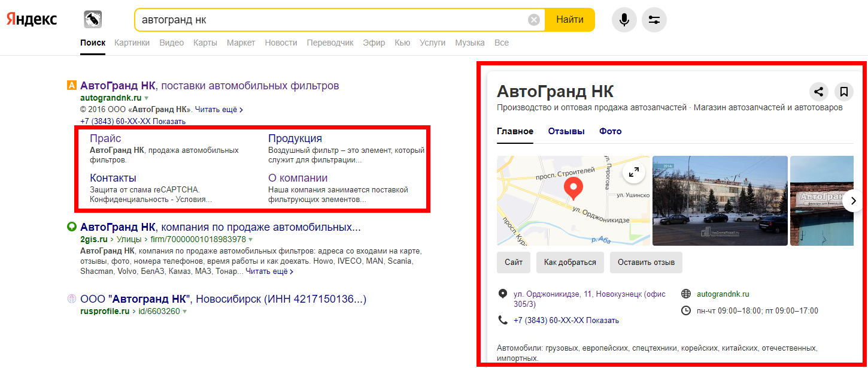Open the Продукция sitelink
Image resolution: width=868 pixels, height=368 pixels.
(x=295, y=138)
